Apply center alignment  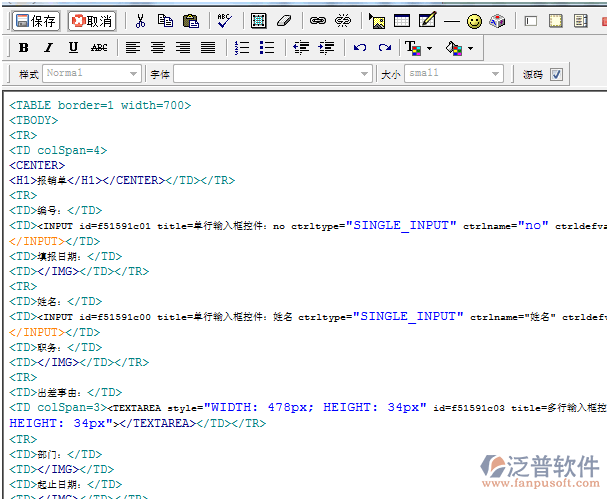(158, 48)
